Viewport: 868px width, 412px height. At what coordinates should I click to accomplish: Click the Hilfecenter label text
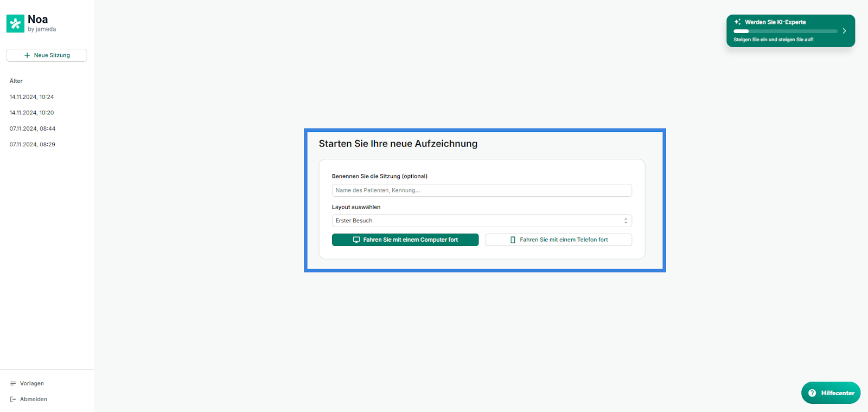(838, 393)
